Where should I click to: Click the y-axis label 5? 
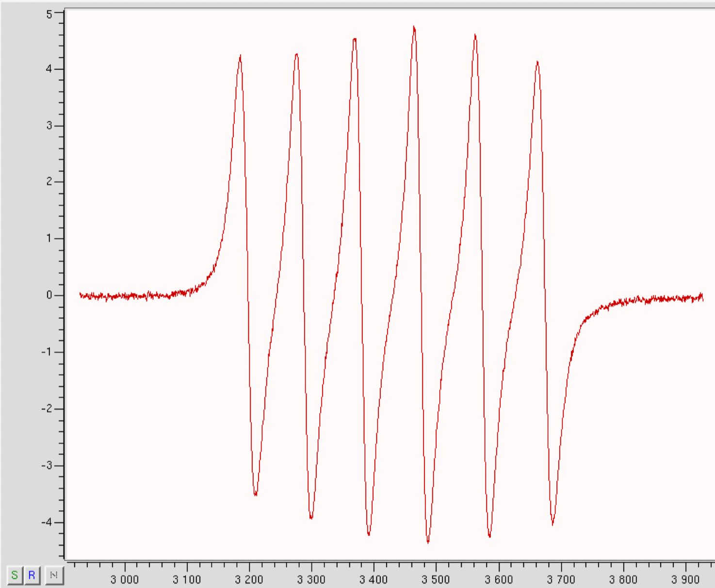pyautogui.click(x=49, y=15)
